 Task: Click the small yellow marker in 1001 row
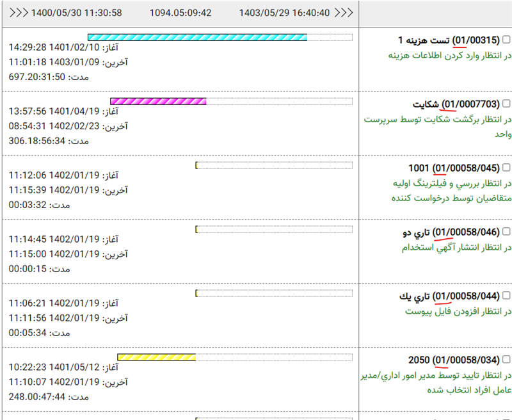pyautogui.click(x=196, y=165)
